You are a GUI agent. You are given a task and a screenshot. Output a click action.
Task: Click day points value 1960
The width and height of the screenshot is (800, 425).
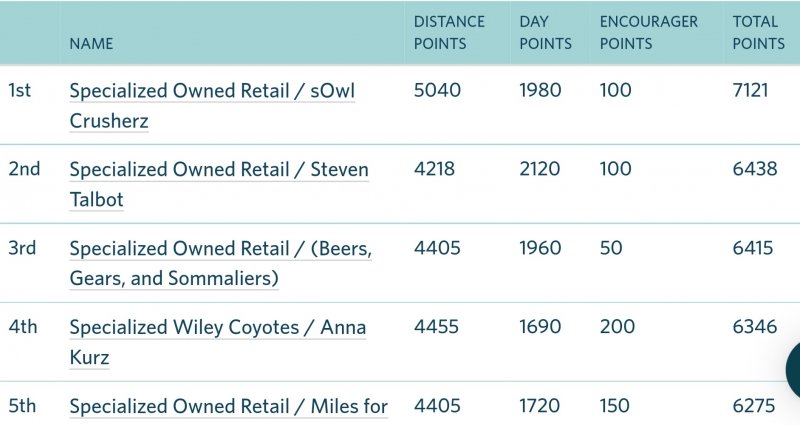point(540,248)
